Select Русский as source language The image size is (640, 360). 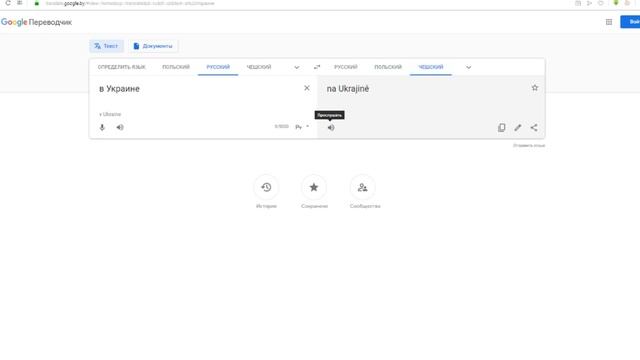click(218, 67)
